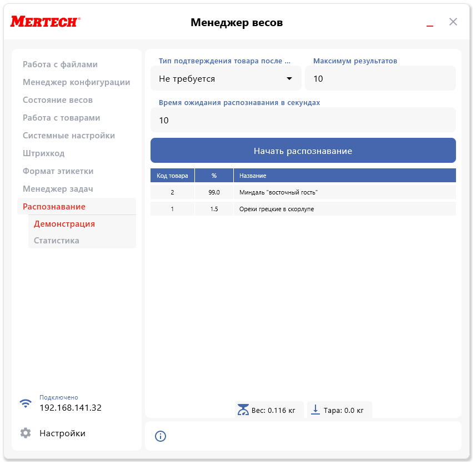The image size is (476, 464).
Task: Click the Wi-Fi connection status icon
Action: [x=26, y=403]
